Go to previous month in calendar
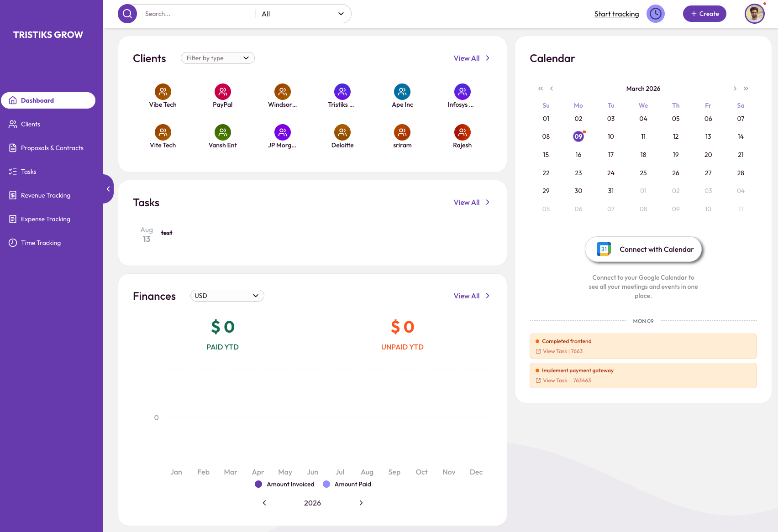Viewport: 778px width, 532px height. (552, 89)
